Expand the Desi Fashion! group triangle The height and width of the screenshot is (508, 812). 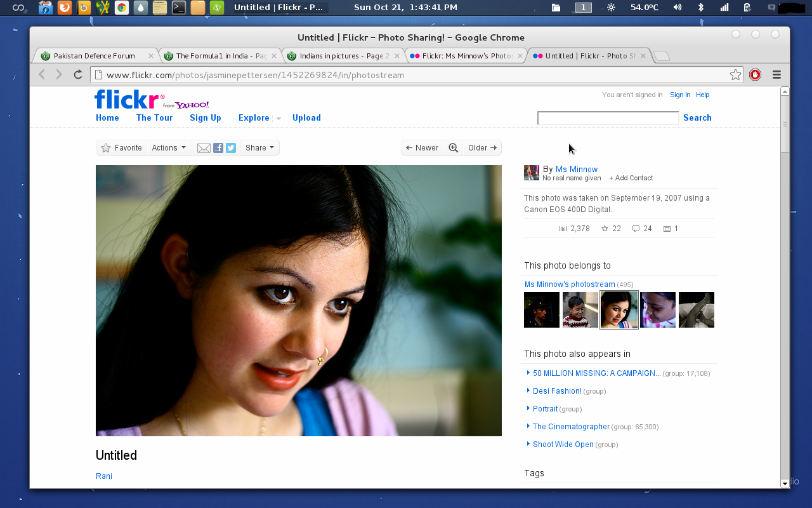(528, 391)
